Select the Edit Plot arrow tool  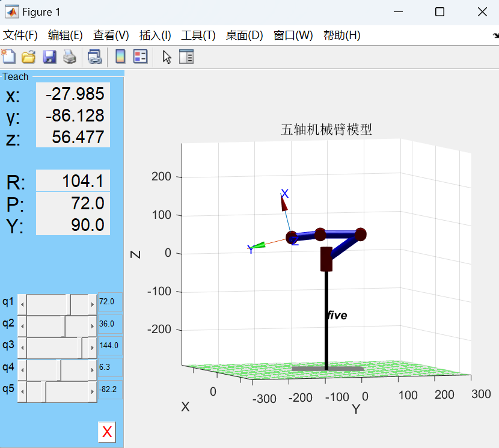pos(167,57)
